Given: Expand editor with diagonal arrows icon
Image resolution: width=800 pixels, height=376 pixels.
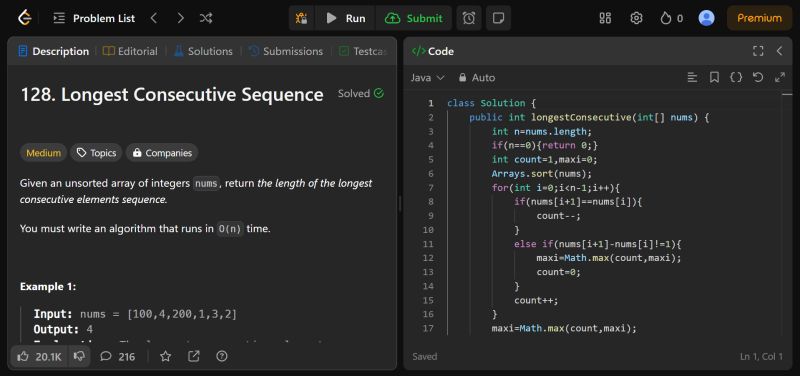Looking at the screenshot, I should pos(780,78).
